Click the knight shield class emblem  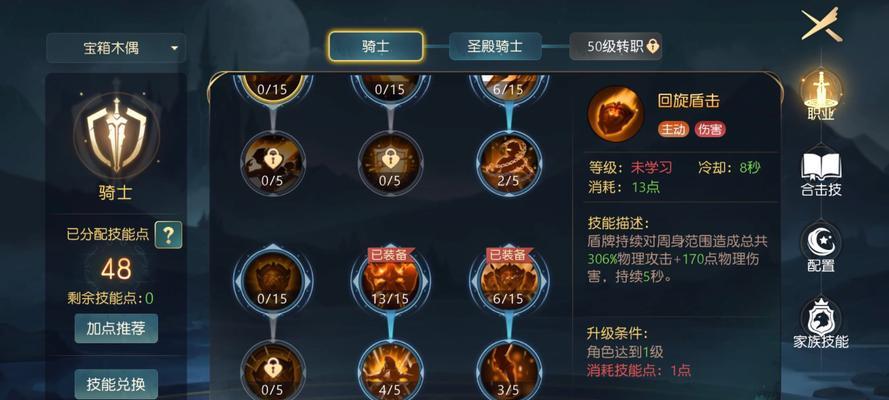pos(116,136)
